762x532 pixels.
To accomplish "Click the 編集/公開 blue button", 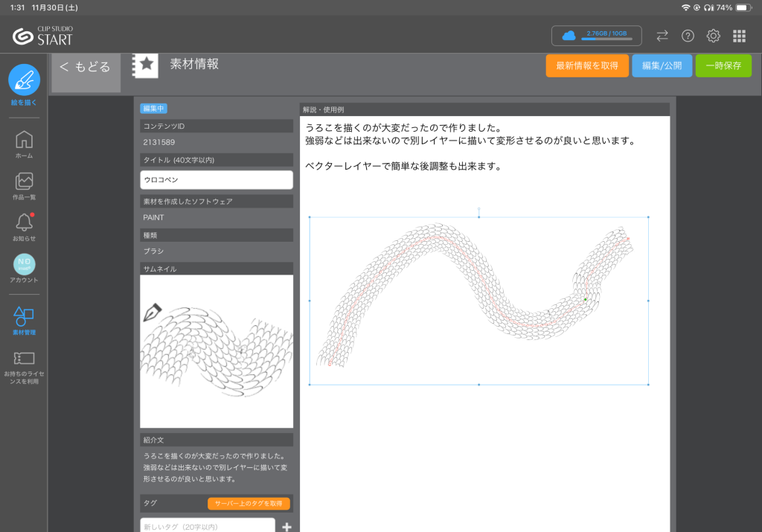I will (662, 65).
